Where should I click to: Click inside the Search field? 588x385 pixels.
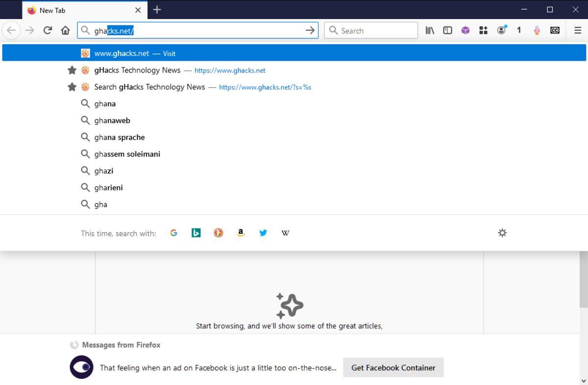coord(371,30)
